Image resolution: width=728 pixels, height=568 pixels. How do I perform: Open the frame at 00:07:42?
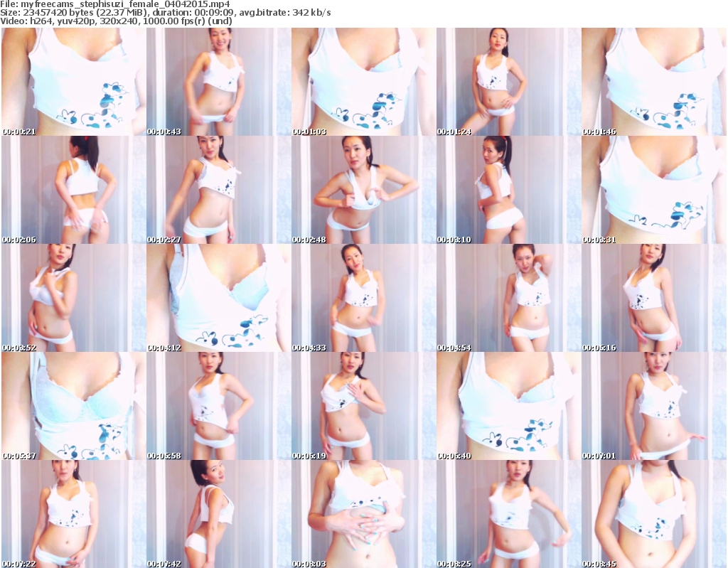[219, 514]
